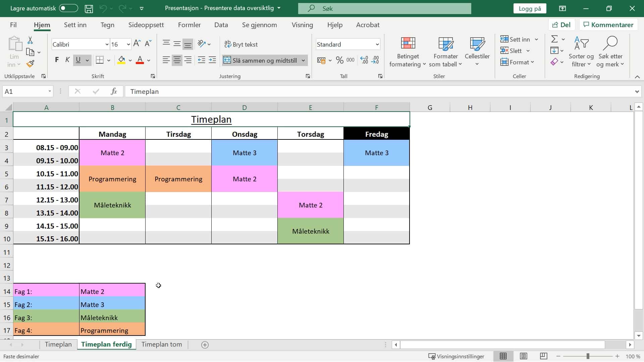Expand the Name Box dropdown arrow

coord(50,92)
